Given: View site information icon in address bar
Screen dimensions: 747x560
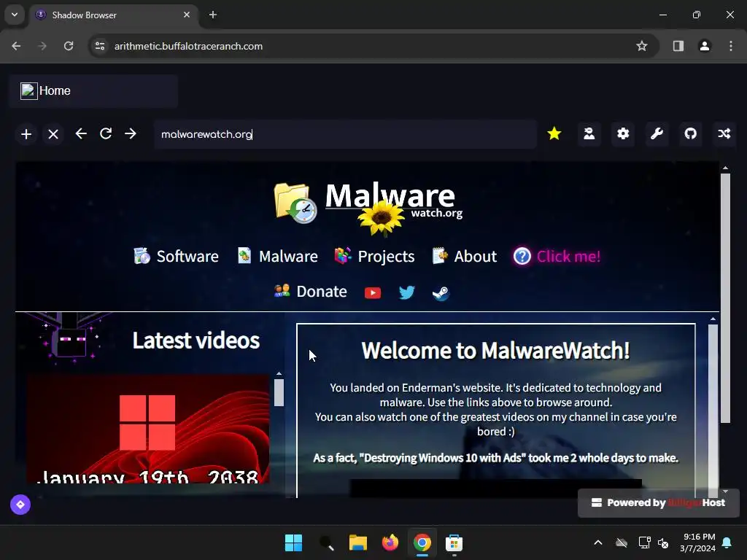Looking at the screenshot, I should point(100,46).
